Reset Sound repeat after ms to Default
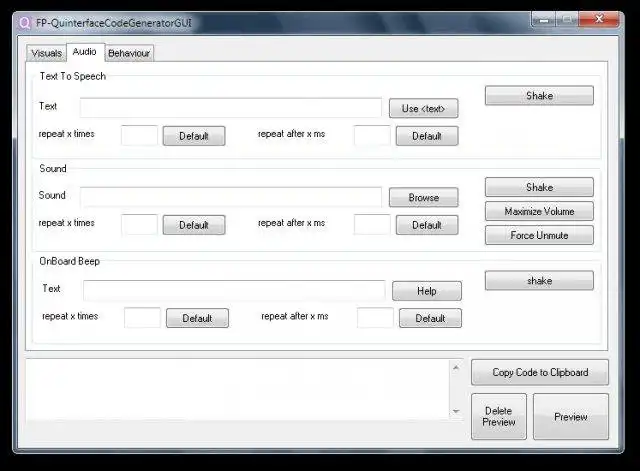Screen dimensions: 640x471 point(427,225)
